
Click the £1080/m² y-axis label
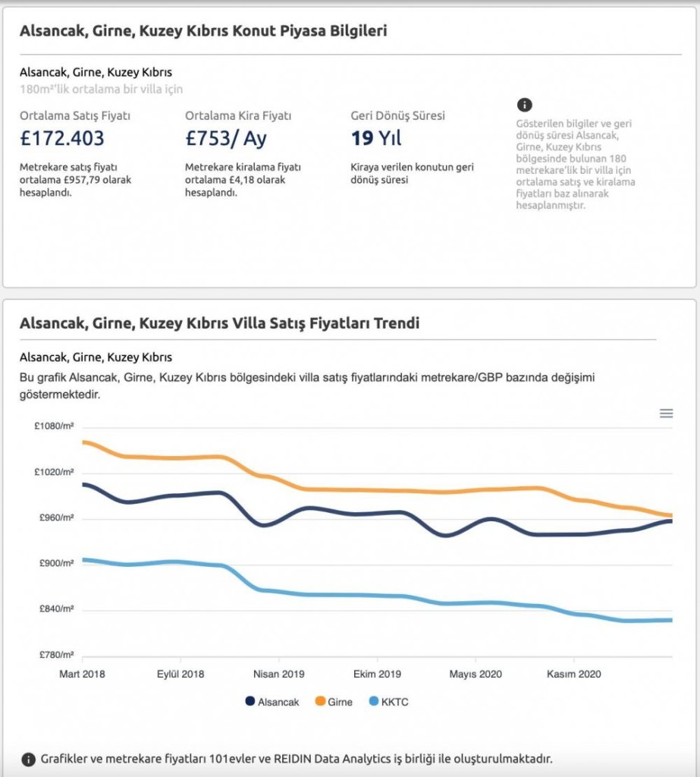tap(54, 426)
